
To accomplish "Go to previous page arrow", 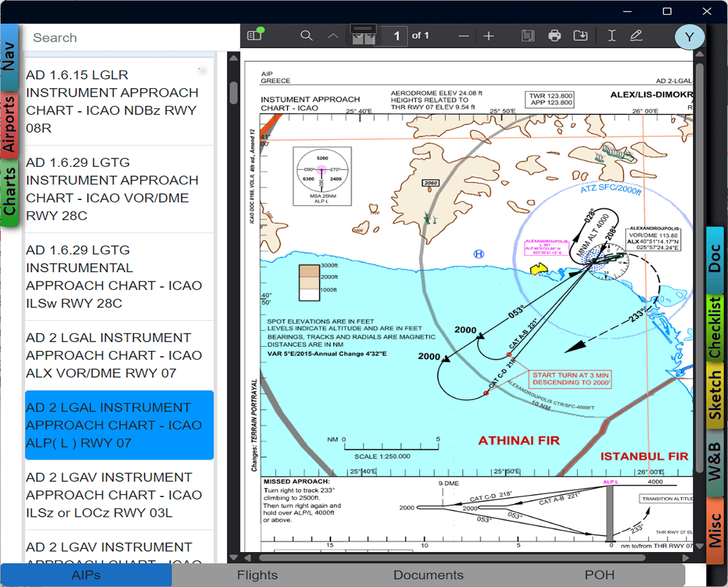I will [x=333, y=36].
